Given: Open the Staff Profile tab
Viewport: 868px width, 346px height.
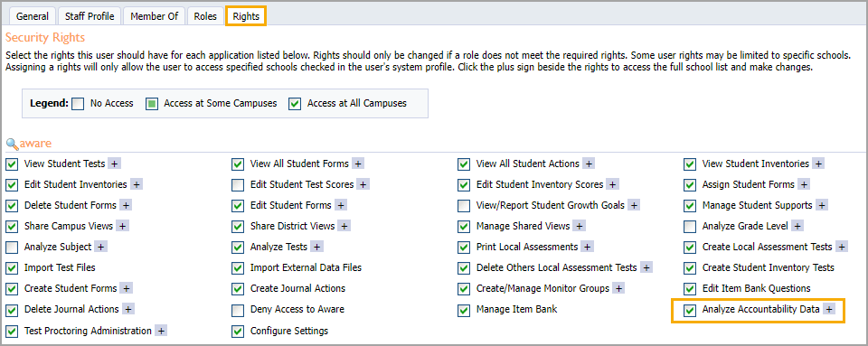Looking at the screenshot, I should tap(90, 16).
